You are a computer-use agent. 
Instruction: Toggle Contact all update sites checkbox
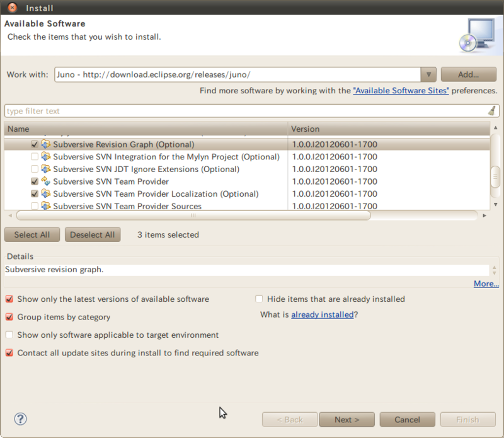coord(9,353)
